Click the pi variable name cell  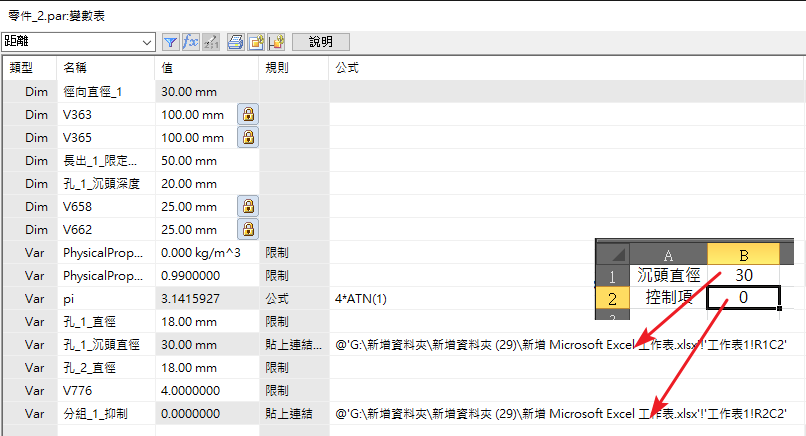(x=106, y=299)
